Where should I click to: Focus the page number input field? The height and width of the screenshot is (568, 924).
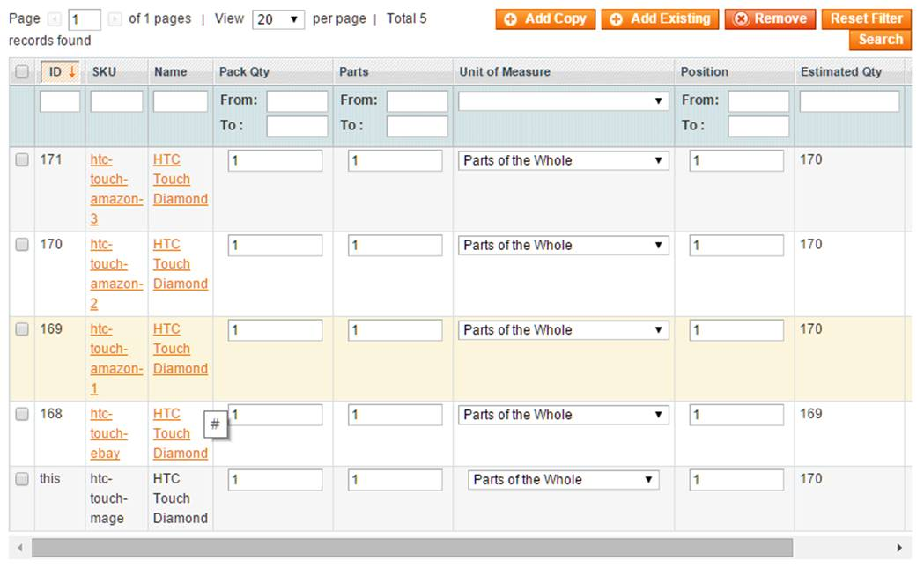point(85,19)
